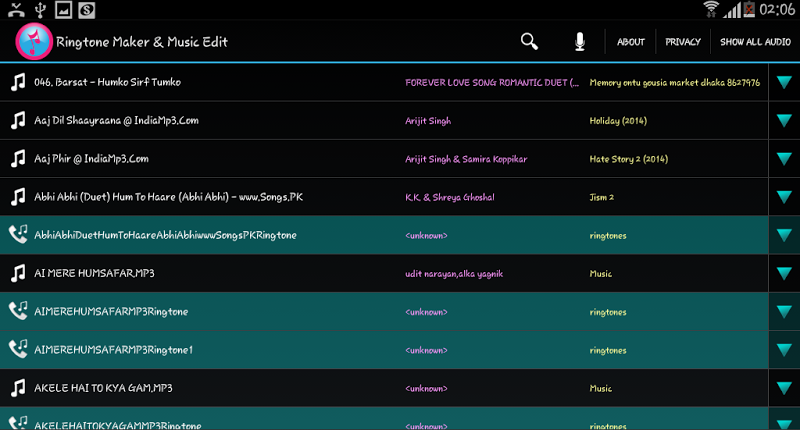Tap the search magnifier icon

click(529, 42)
